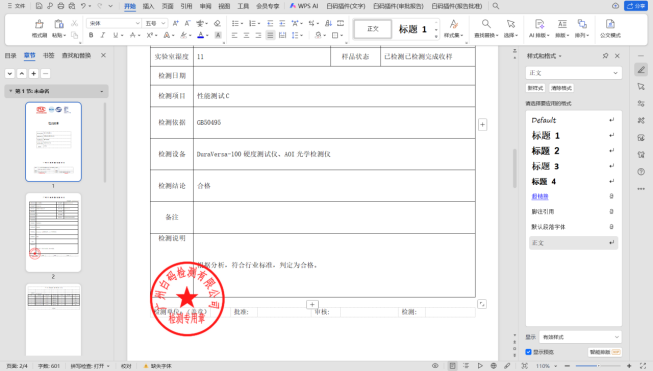Uncheck the Show Preview checkbox
Image resolution: width=653 pixels, height=371 pixels.
pyautogui.click(x=528, y=352)
